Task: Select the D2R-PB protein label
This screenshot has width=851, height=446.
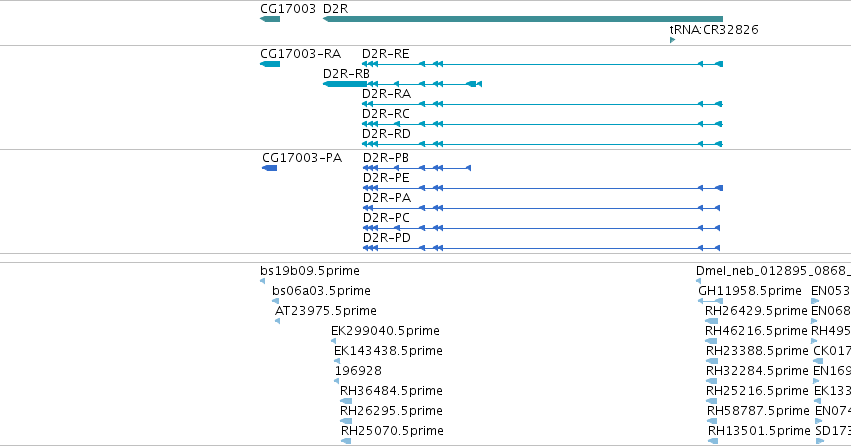Action: 386,158
